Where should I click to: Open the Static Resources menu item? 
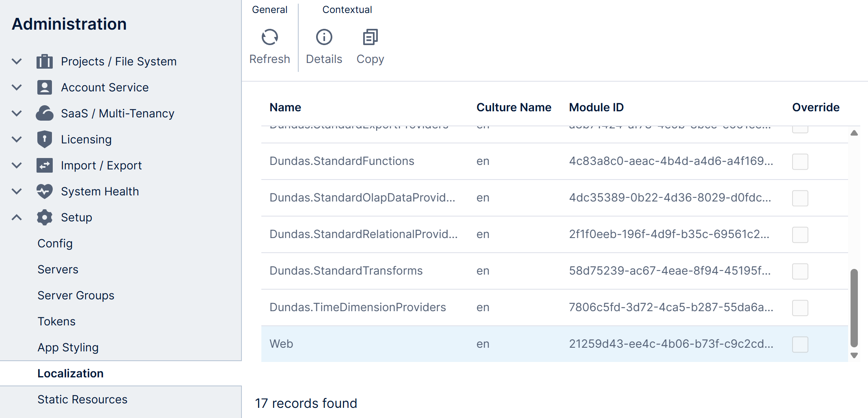(82, 399)
